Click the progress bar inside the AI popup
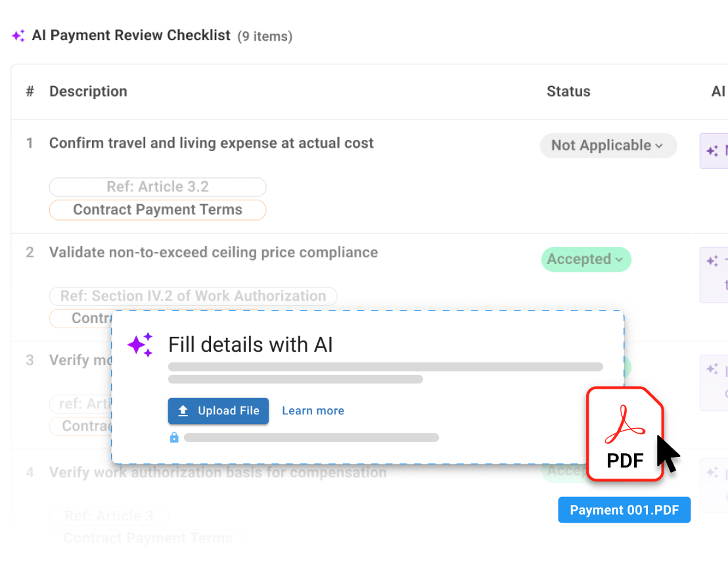 click(386, 366)
